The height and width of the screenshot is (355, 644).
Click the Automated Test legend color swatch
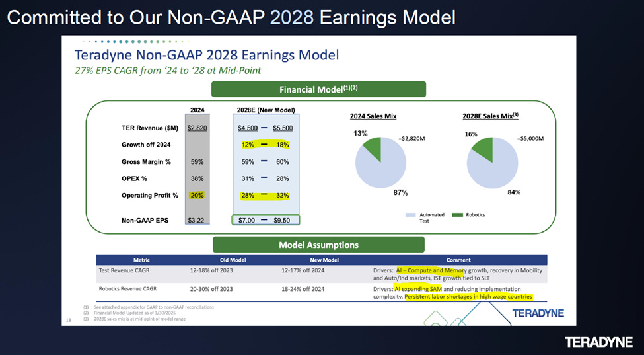click(x=410, y=215)
